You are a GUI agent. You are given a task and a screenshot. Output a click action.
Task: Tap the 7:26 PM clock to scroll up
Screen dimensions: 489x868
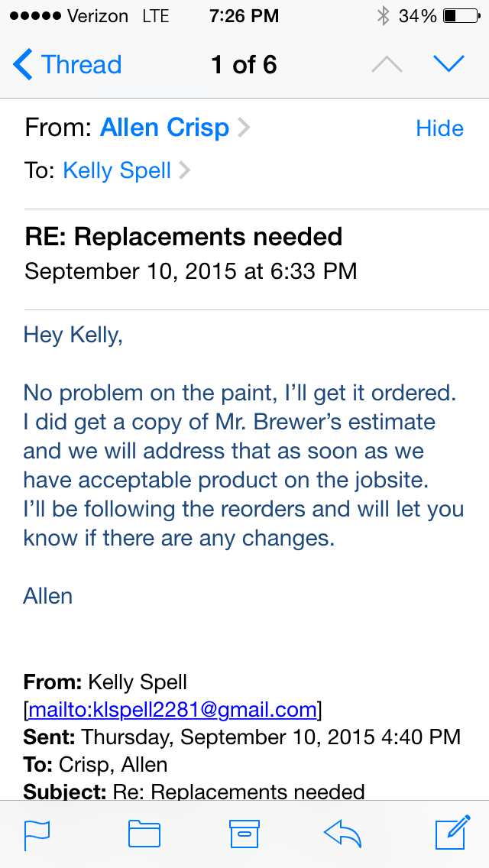point(244,16)
